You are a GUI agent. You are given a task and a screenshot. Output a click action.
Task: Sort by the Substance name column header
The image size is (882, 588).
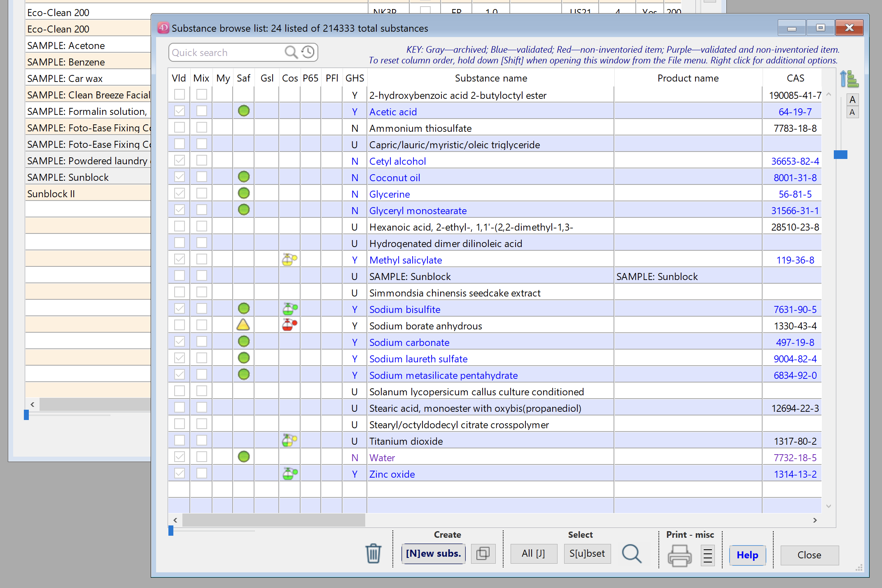(x=490, y=78)
